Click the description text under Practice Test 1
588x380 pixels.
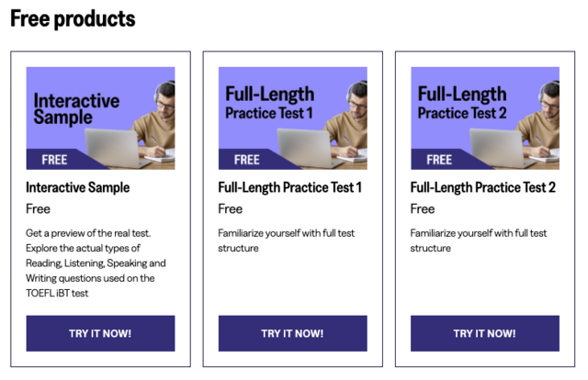coord(286,240)
